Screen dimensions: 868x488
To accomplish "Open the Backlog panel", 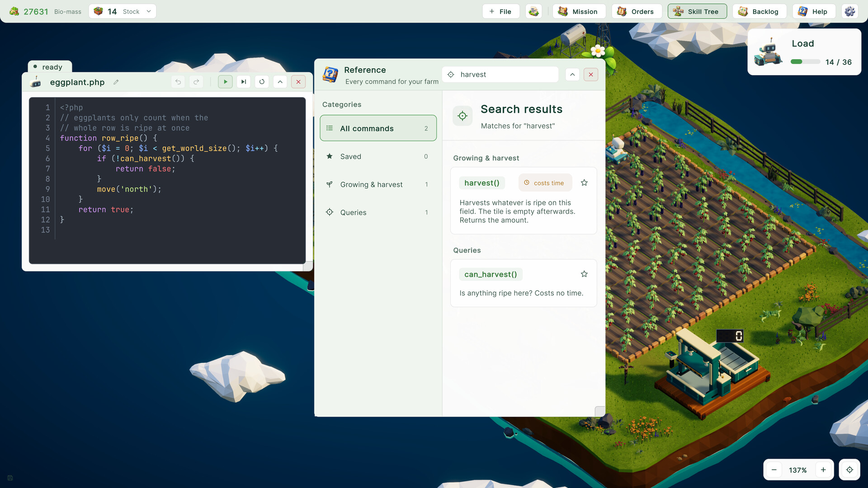I will (x=759, y=11).
